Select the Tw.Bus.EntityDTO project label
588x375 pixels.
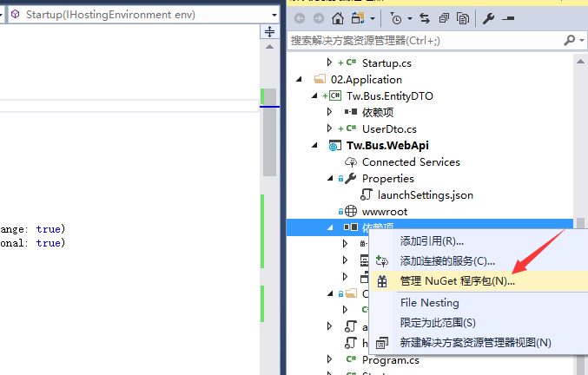coord(390,95)
